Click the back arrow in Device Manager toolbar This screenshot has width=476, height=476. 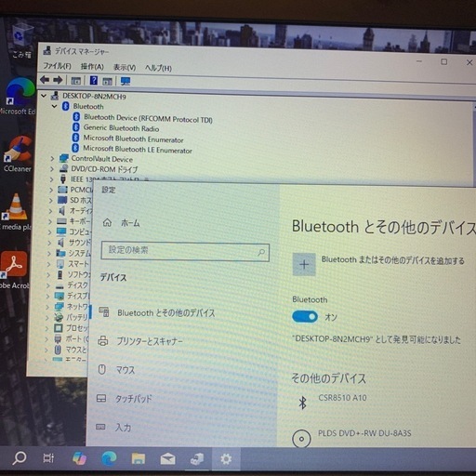point(45,80)
